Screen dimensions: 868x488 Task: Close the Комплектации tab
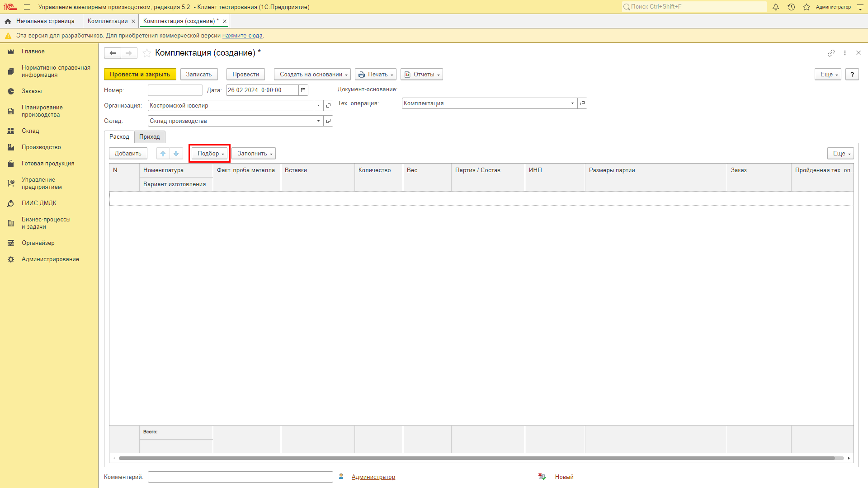(x=133, y=21)
